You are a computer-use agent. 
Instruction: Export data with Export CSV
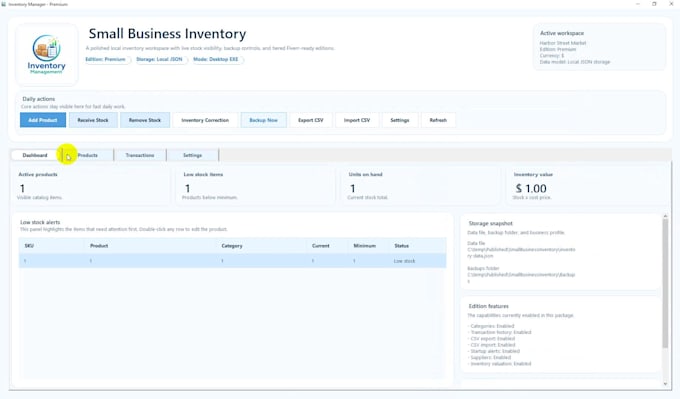(311, 120)
